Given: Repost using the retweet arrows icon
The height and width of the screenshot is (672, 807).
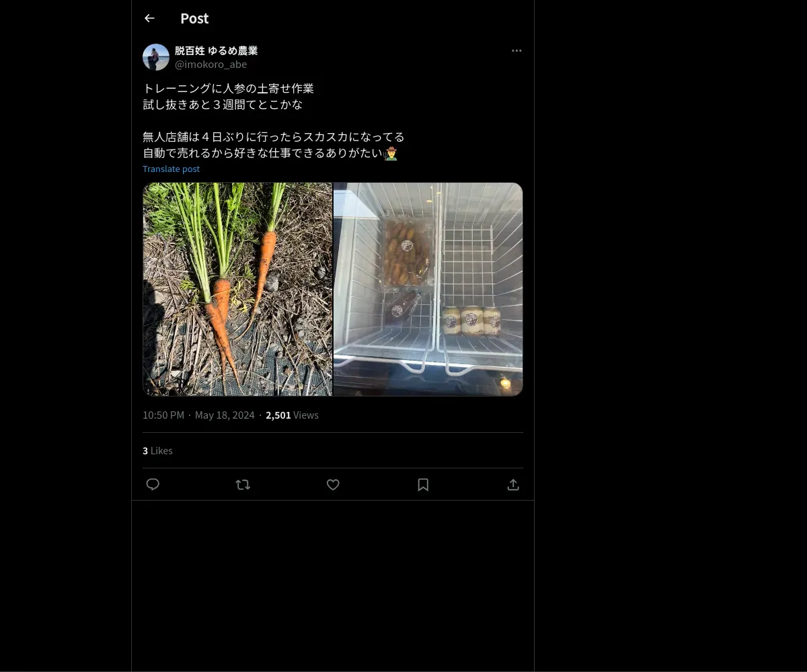Looking at the screenshot, I should [243, 485].
